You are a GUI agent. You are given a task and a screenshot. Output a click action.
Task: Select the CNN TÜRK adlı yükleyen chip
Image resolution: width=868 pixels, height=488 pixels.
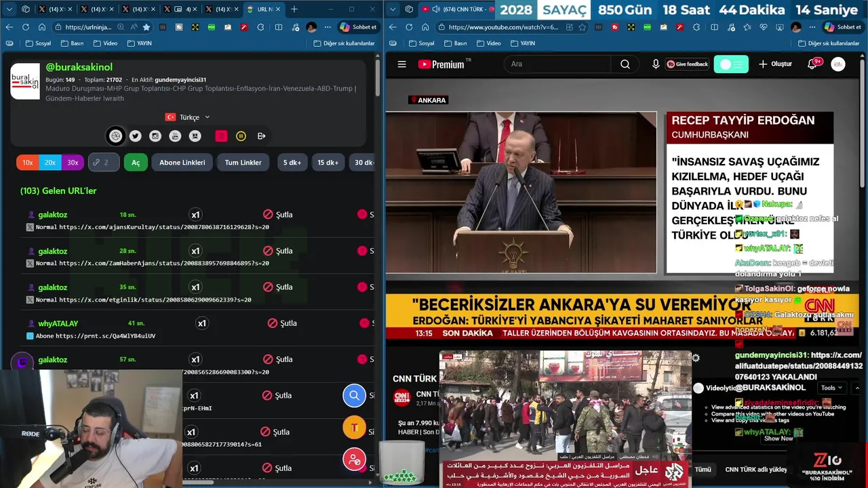756,469
